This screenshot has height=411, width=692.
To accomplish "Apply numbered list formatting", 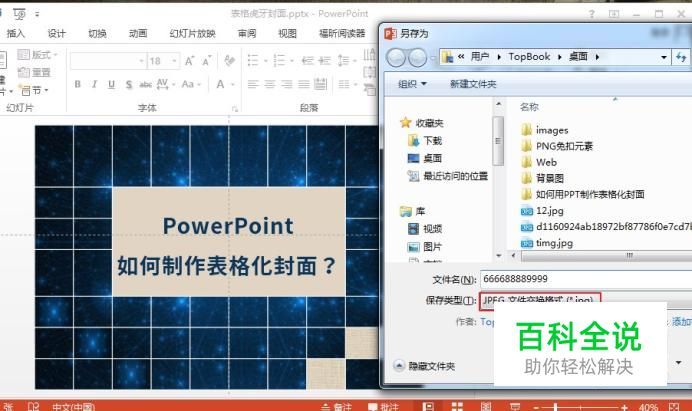I will [x=279, y=60].
